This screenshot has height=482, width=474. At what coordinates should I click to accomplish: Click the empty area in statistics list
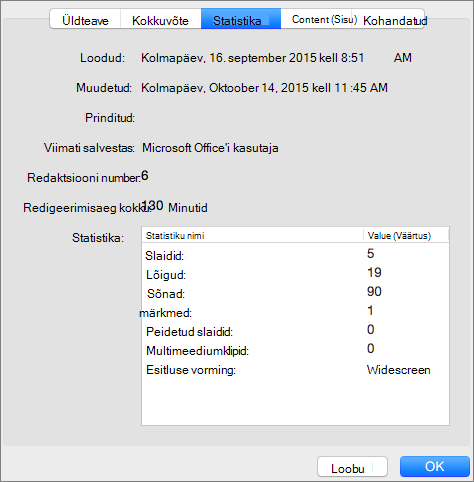point(295,402)
